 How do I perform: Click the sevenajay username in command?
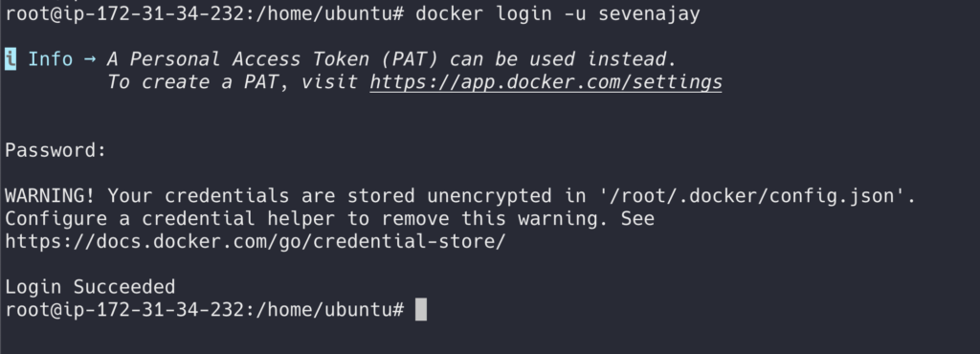tap(649, 13)
